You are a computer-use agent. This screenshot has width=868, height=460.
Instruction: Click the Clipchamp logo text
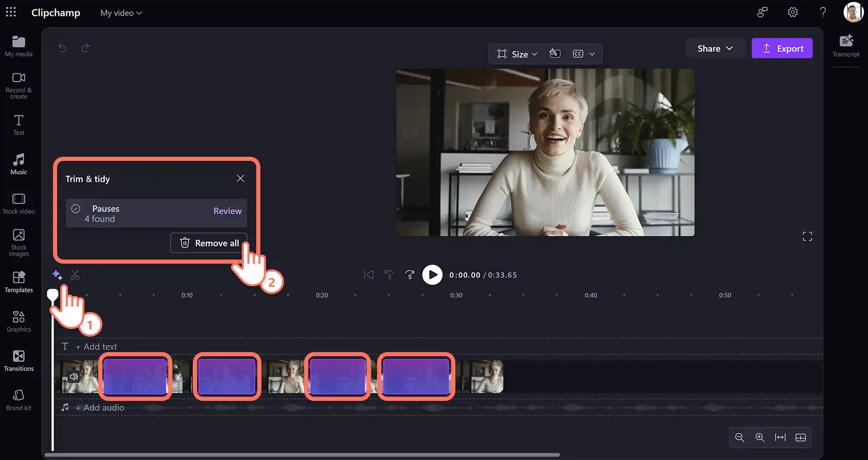(56, 13)
